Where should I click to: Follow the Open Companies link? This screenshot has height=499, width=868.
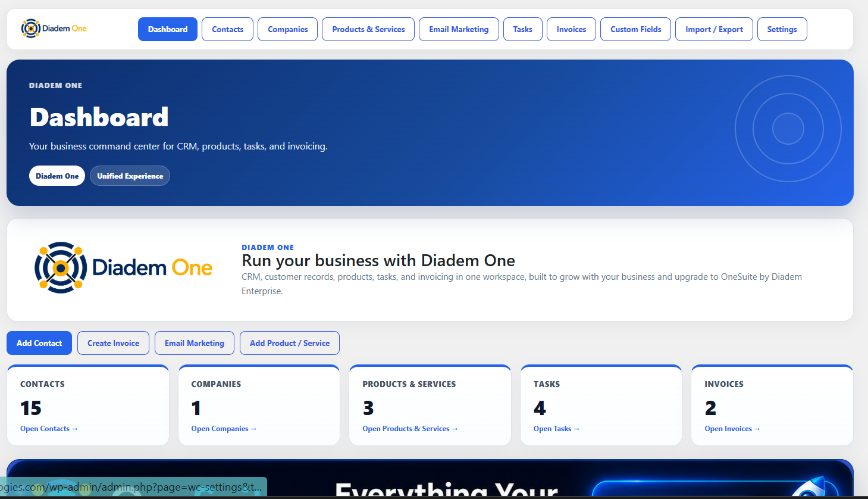tap(224, 429)
